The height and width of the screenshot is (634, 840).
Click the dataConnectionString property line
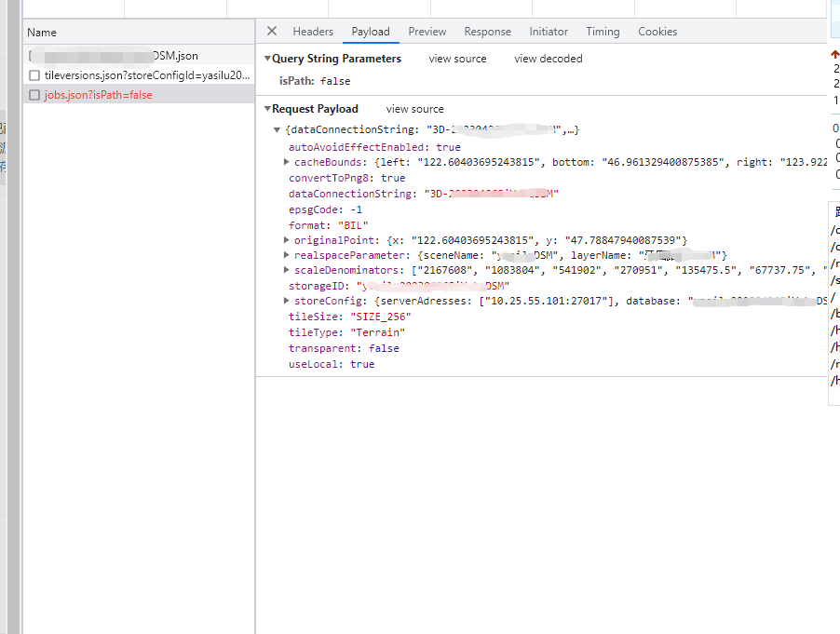(423, 194)
